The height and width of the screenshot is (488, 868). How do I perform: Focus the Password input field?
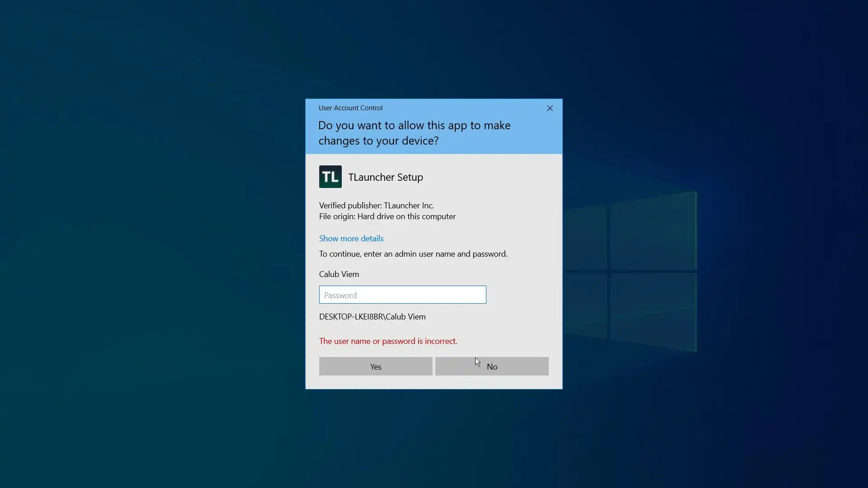coord(402,295)
